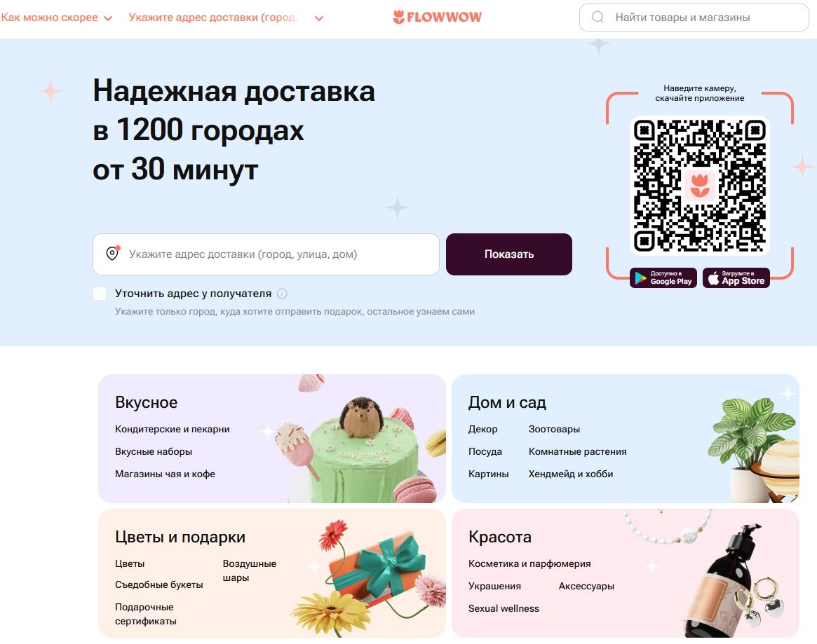Click the location pin icon in address field
The width and height of the screenshot is (817, 644).
[x=112, y=253]
